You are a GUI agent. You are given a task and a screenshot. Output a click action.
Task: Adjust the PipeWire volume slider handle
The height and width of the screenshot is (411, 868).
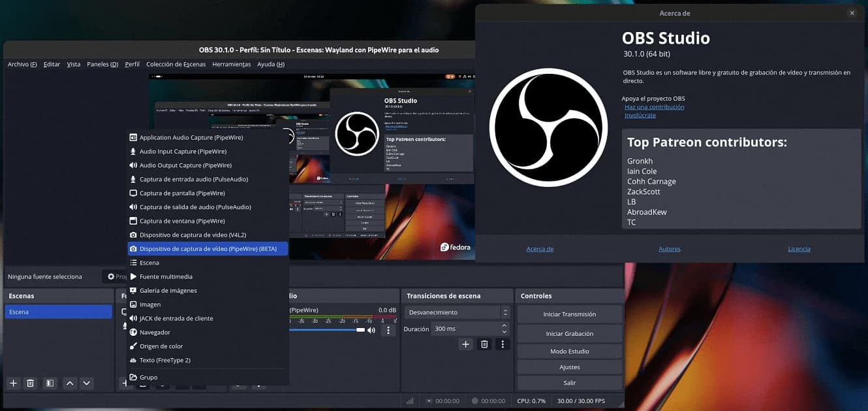tap(360, 330)
